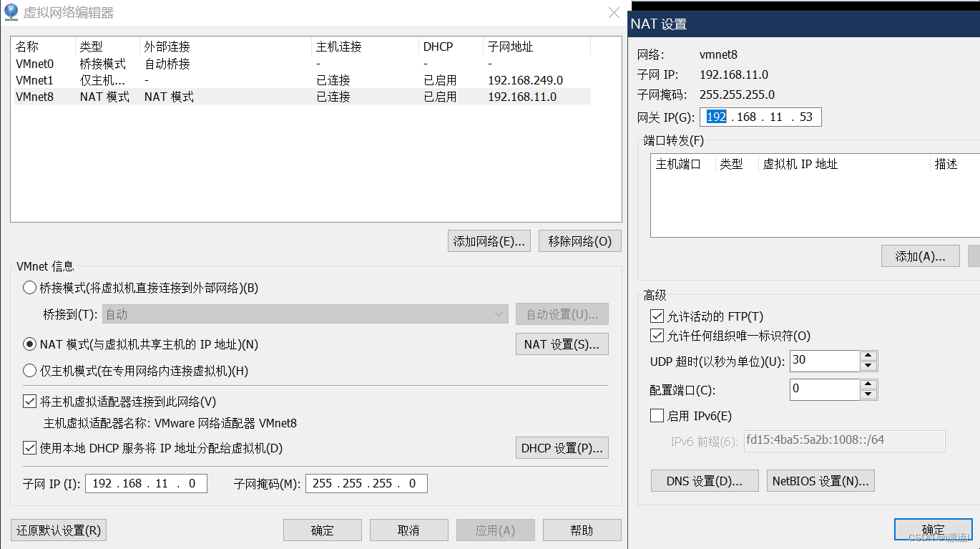Click the 移除网络(O) button
The width and height of the screenshot is (980, 549).
click(580, 241)
